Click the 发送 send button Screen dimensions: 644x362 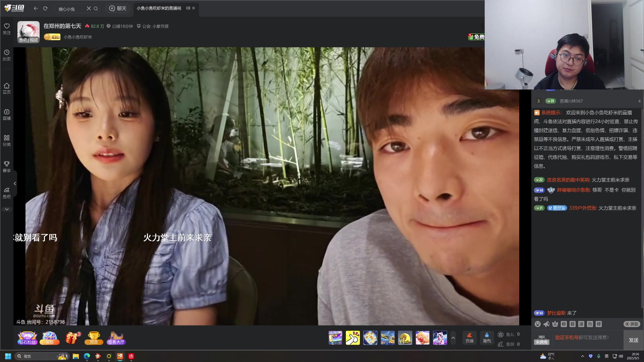click(x=634, y=340)
